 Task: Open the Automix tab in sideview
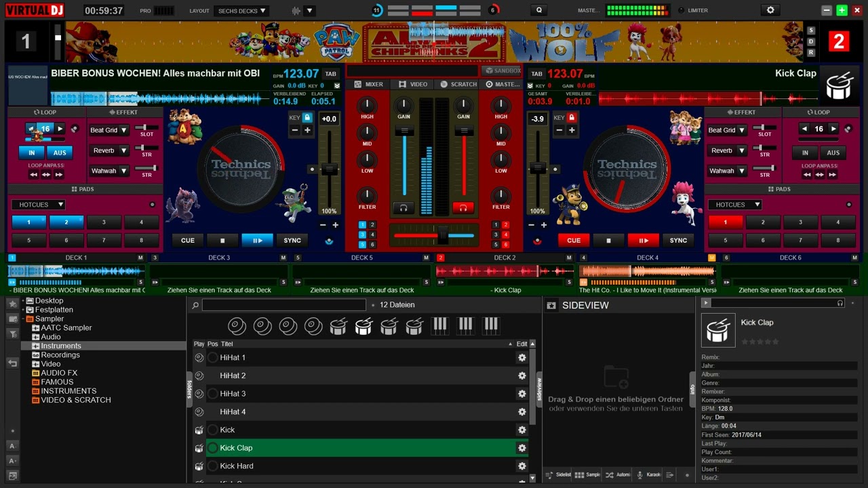[618, 475]
